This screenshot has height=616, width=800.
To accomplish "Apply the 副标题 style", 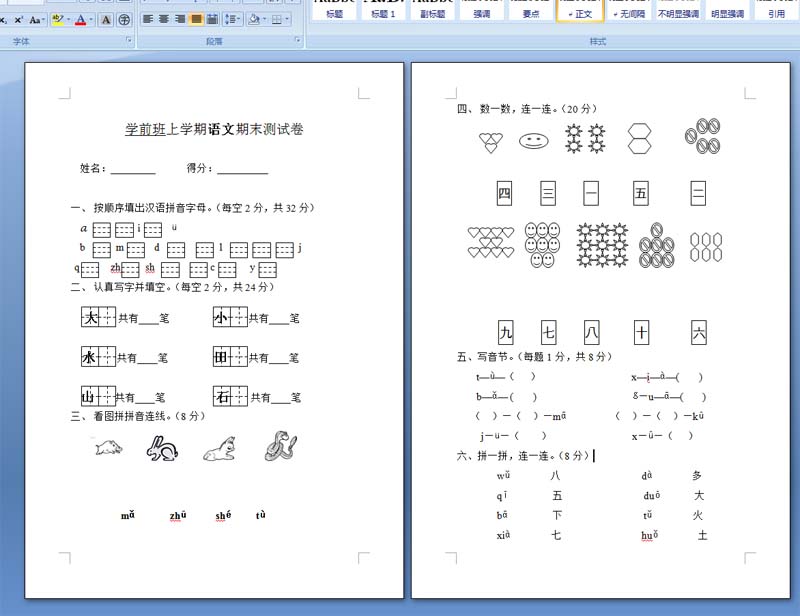I will coord(433,10).
